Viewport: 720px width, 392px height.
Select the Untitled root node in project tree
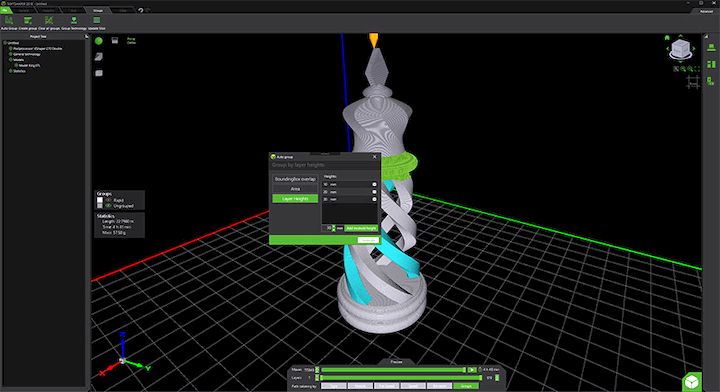pyautogui.click(x=13, y=43)
